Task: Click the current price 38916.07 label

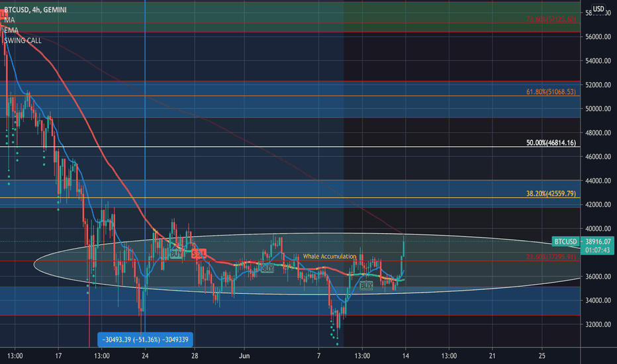Action: [x=598, y=242]
